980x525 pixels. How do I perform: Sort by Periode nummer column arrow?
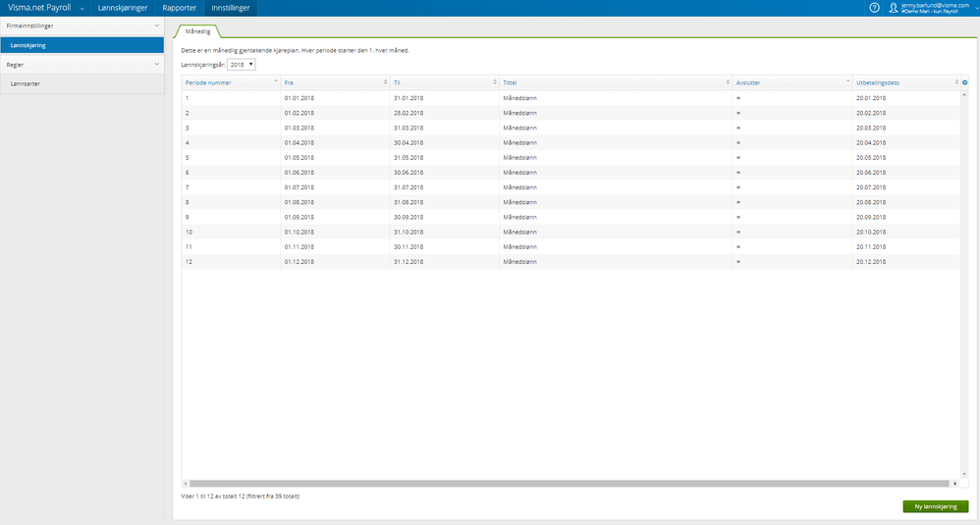(276, 81)
